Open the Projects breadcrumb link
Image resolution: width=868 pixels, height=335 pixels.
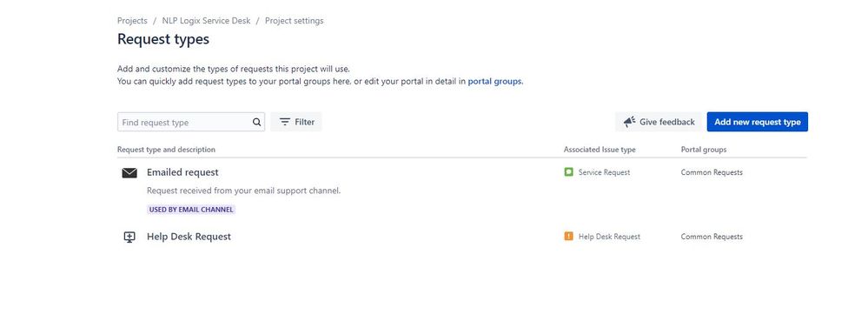point(132,21)
